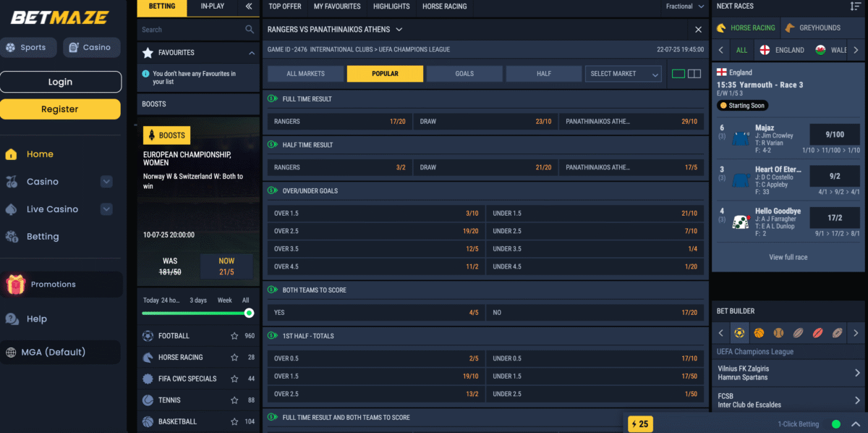The image size is (868, 433).
Task: Select the All Markets filter
Action: click(x=305, y=74)
